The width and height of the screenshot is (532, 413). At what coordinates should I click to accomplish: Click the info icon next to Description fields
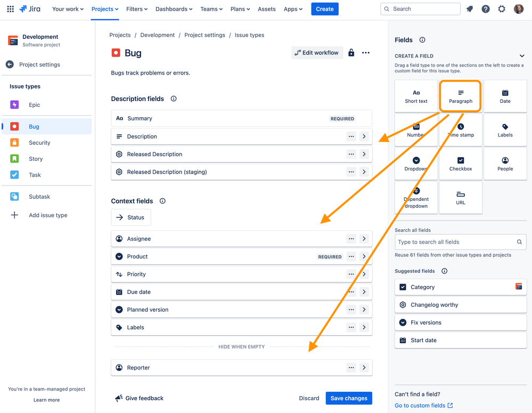[174, 99]
